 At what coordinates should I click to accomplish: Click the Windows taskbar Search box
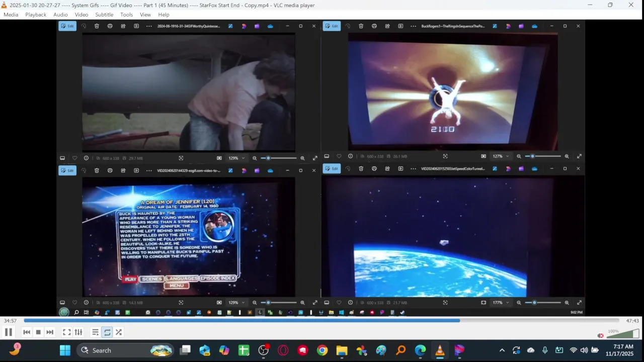126,350
